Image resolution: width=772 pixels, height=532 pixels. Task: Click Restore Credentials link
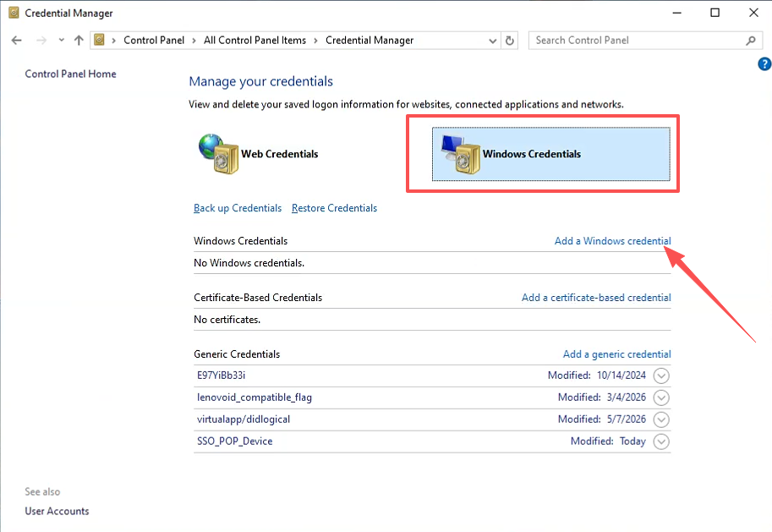pos(334,208)
